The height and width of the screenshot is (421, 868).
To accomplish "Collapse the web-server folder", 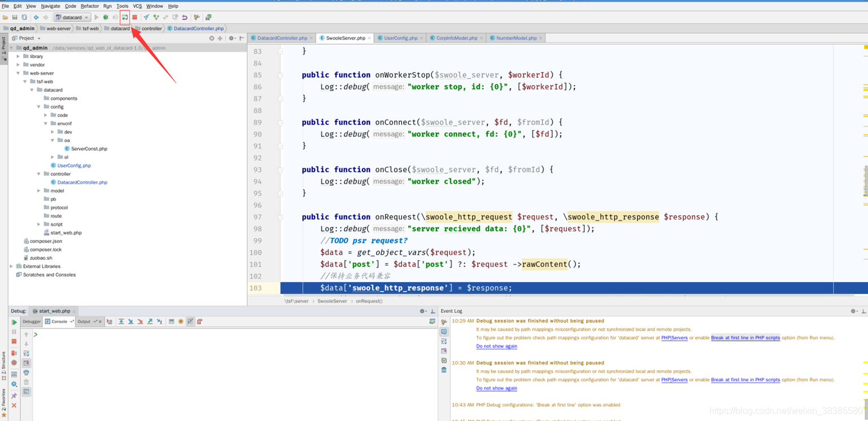I will click(18, 73).
